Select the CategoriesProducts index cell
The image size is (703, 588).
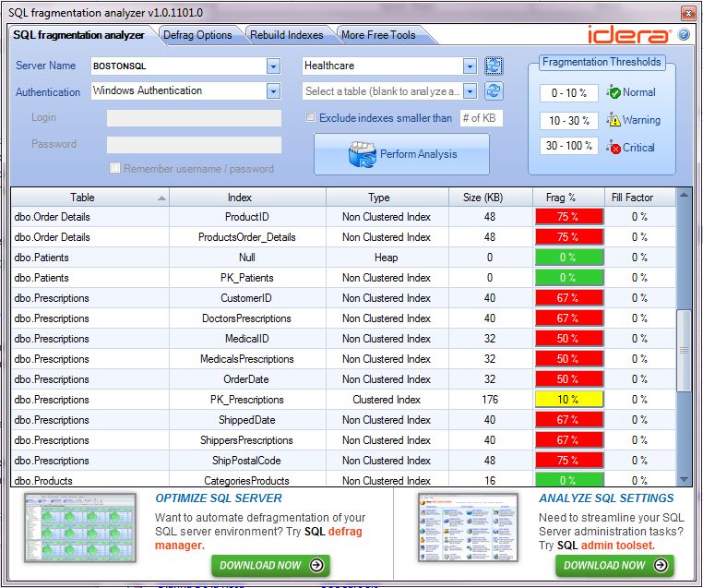[x=247, y=480]
